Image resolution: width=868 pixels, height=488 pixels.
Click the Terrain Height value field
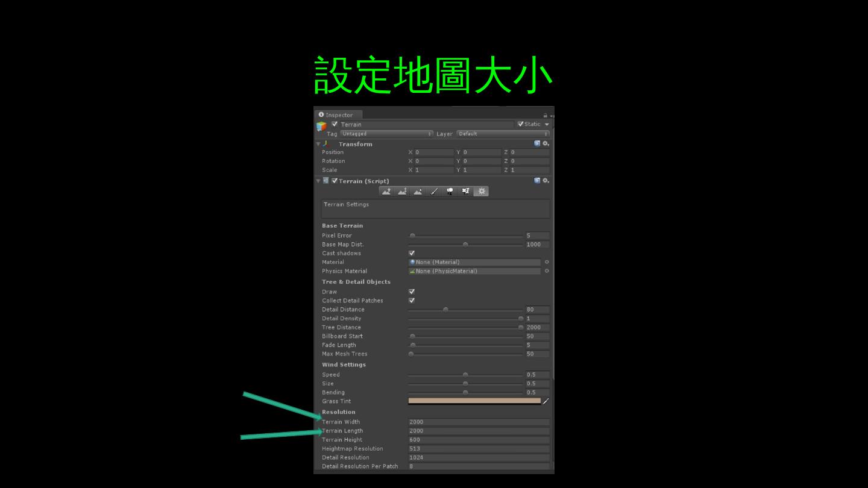click(479, 440)
